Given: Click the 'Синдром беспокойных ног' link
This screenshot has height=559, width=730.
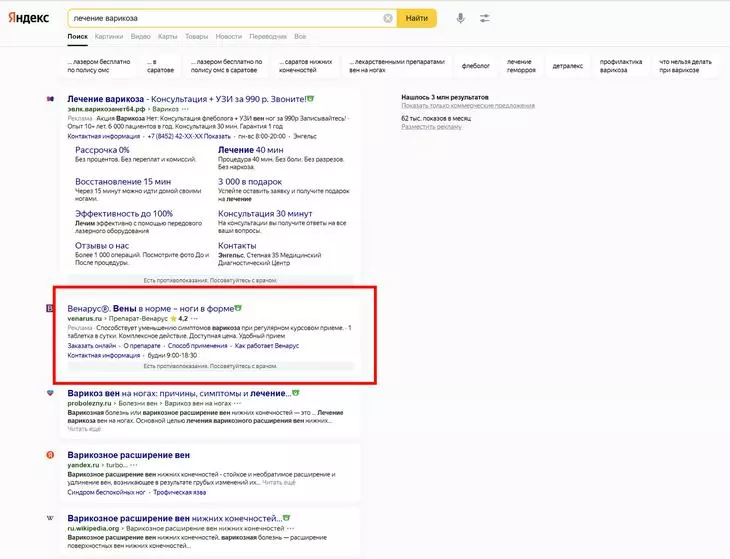Looking at the screenshot, I should tap(106, 492).
